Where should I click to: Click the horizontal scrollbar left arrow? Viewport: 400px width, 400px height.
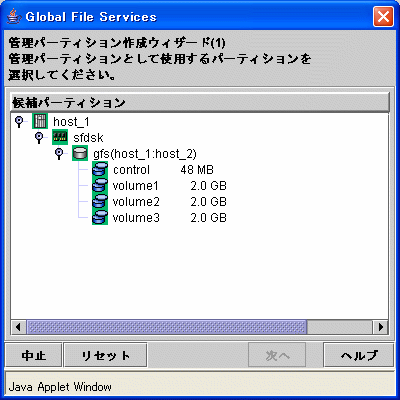pyautogui.click(x=18, y=327)
